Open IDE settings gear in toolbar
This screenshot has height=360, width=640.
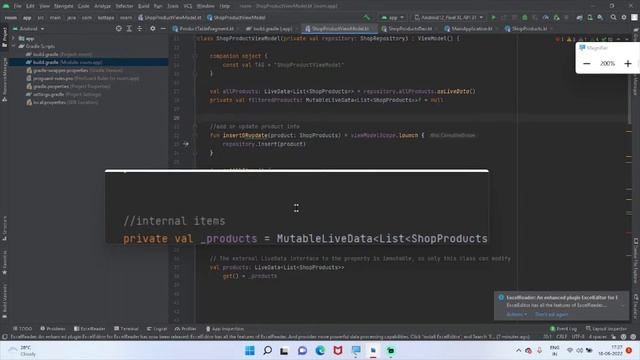(x=624, y=18)
